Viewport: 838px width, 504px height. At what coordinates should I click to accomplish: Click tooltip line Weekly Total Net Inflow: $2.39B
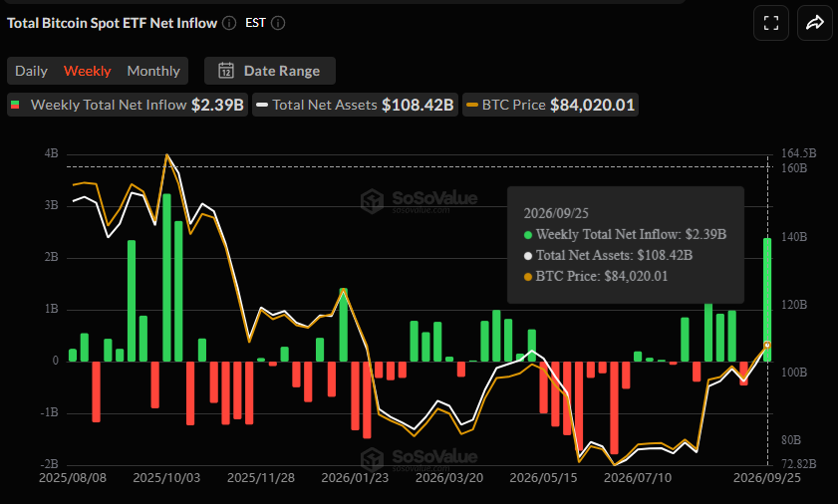(626, 234)
